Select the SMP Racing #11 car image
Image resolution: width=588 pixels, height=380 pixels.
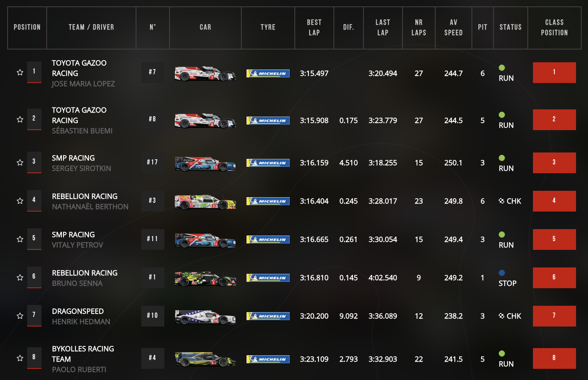[205, 240]
